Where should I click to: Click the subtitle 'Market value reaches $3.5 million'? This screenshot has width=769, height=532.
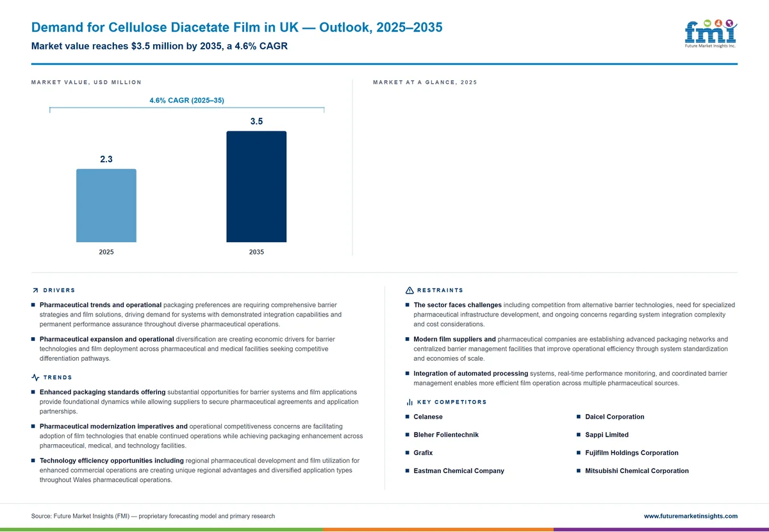point(159,46)
